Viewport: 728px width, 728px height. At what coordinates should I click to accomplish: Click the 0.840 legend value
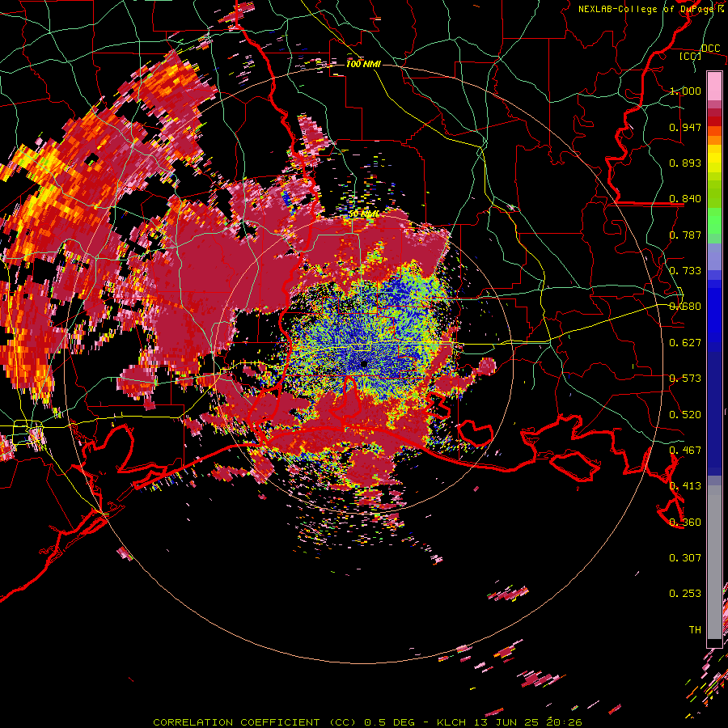click(685, 199)
